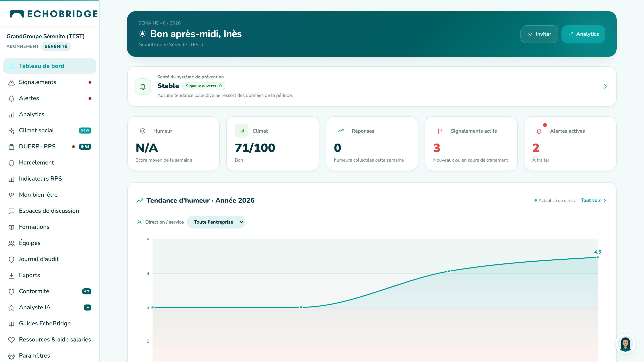Click the Harcèlement shield icon

pos(11,163)
